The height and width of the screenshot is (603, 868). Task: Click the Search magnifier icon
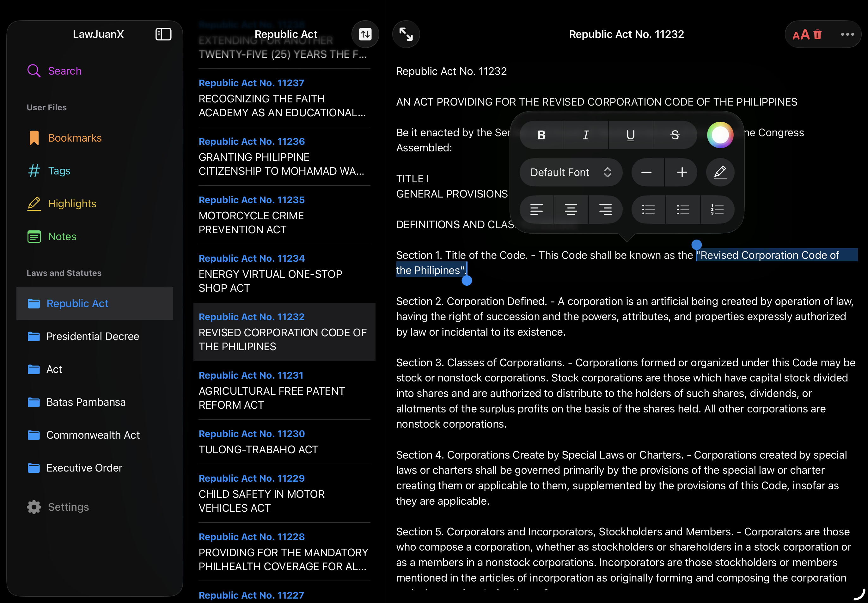[34, 71]
